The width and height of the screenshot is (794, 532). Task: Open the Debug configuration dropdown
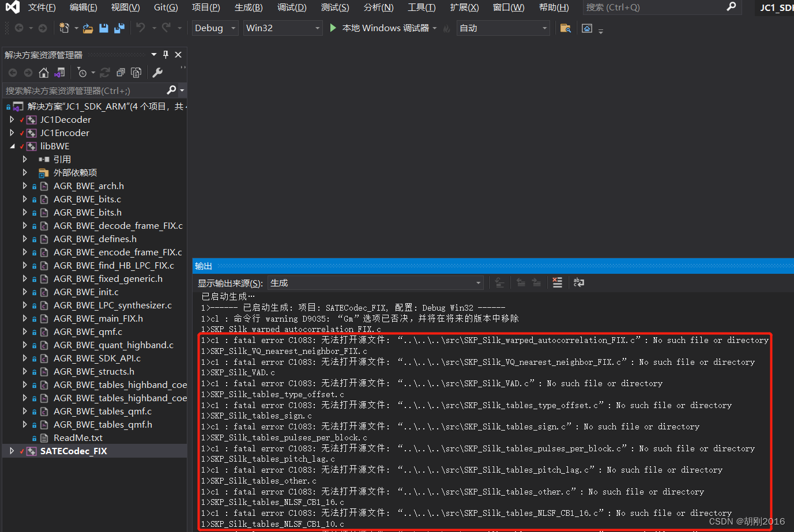[x=215, y=28]
